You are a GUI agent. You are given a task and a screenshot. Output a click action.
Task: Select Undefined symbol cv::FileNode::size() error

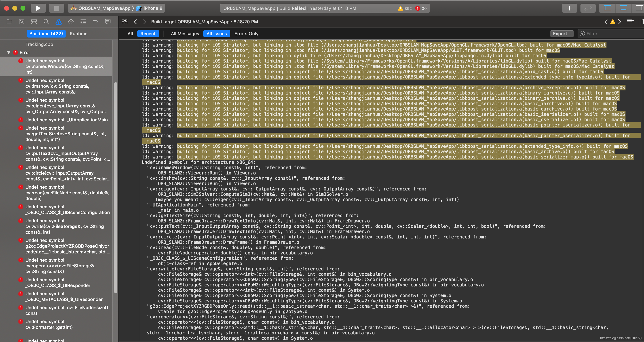tap(56, 310)
